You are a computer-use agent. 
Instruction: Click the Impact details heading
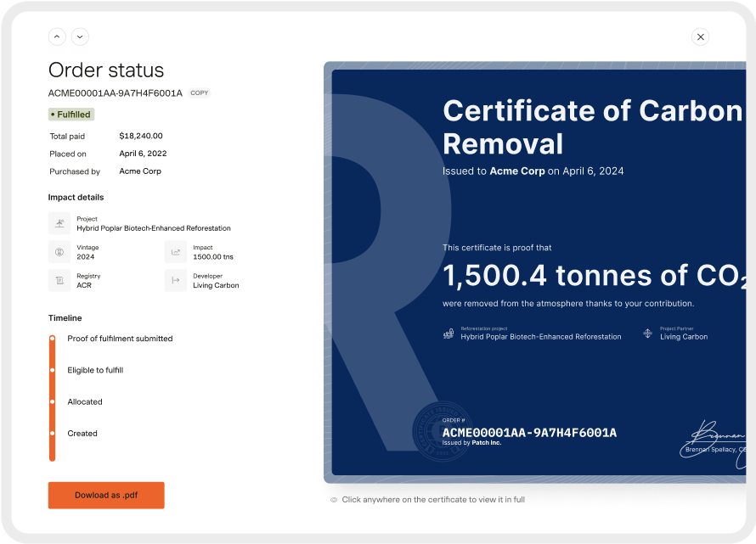76,197
